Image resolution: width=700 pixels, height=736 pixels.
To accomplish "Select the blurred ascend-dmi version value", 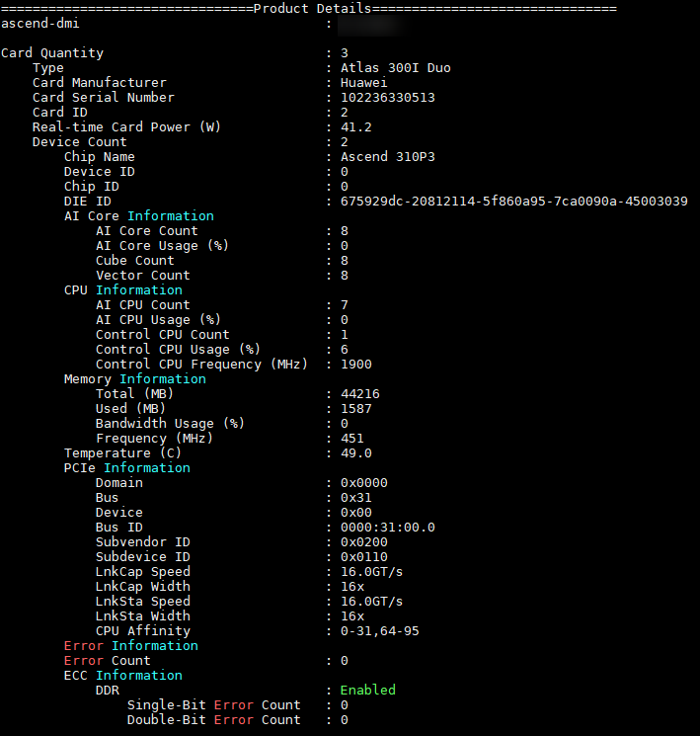I will pos(370,25).
